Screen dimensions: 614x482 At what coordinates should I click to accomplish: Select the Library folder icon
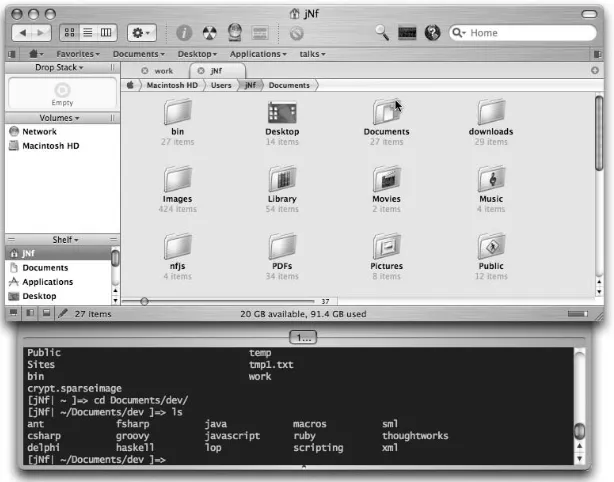point(282,179)
